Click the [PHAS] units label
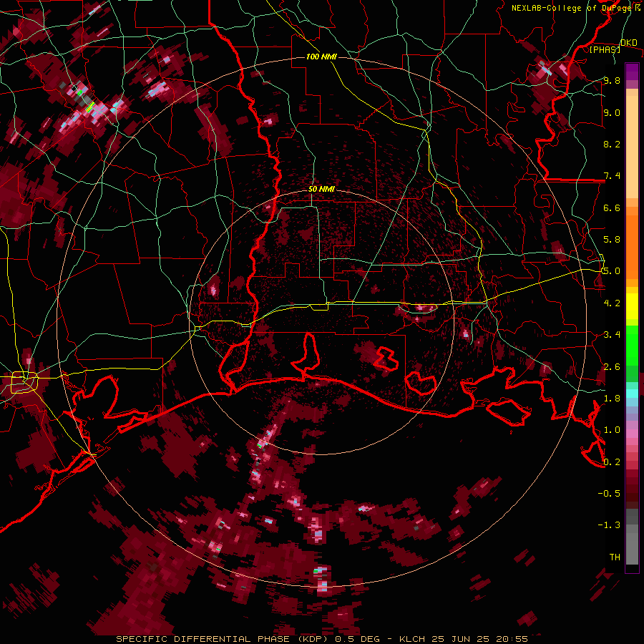 tap(605, 49)
